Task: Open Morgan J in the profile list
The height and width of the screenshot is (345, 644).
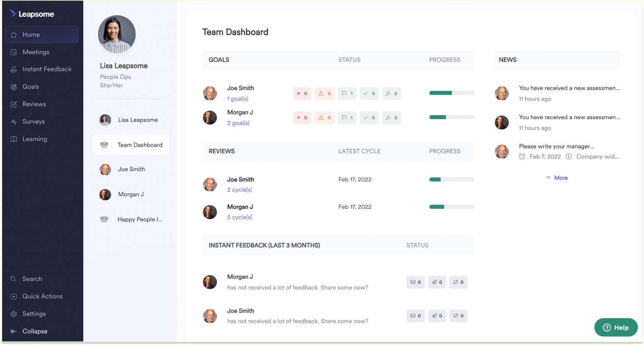Action: pyautogui.click(x=131, y=194)
